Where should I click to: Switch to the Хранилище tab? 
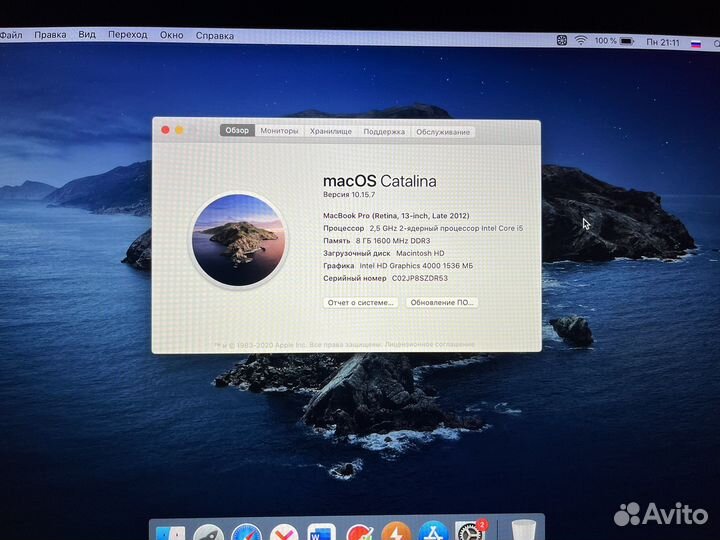331,131
